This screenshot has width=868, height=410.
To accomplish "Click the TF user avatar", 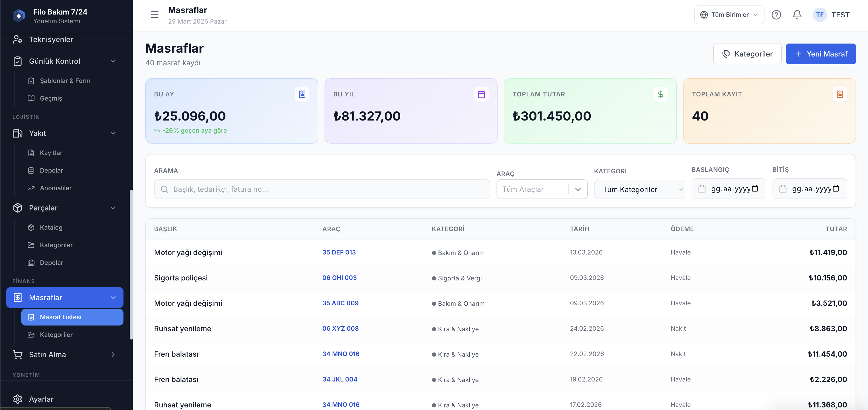I will coord(819,15).
